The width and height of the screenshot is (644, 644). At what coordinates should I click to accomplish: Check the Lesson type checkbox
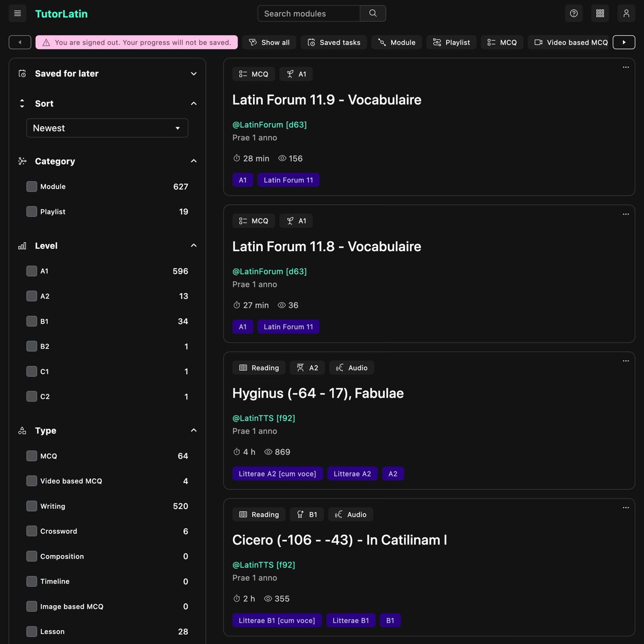point(32,631)
